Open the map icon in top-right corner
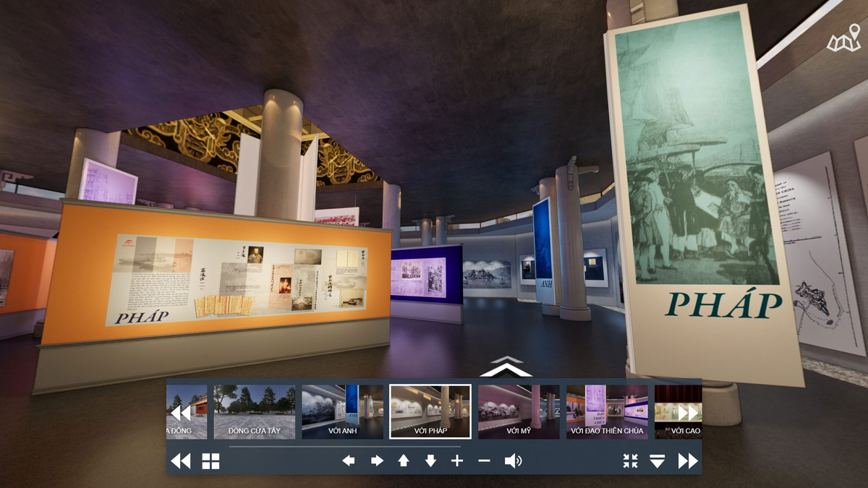This screenshot has height=488, width=868. [x=843, y=39]
